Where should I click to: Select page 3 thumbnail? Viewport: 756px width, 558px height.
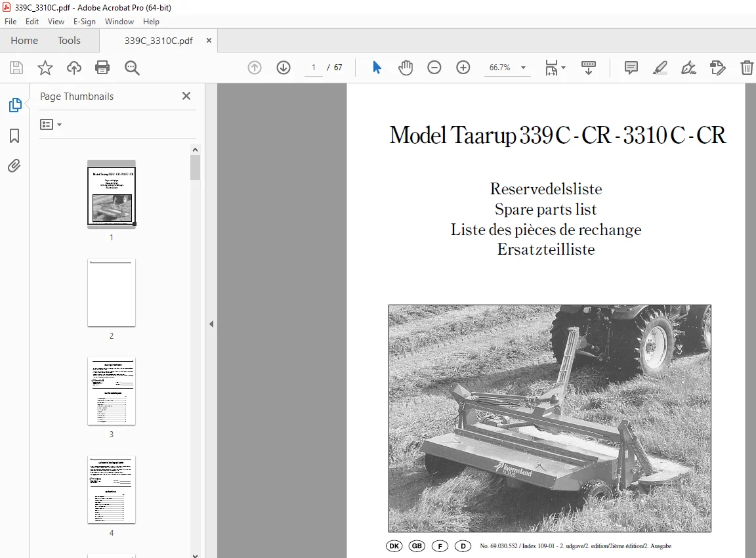coord(112,391)
